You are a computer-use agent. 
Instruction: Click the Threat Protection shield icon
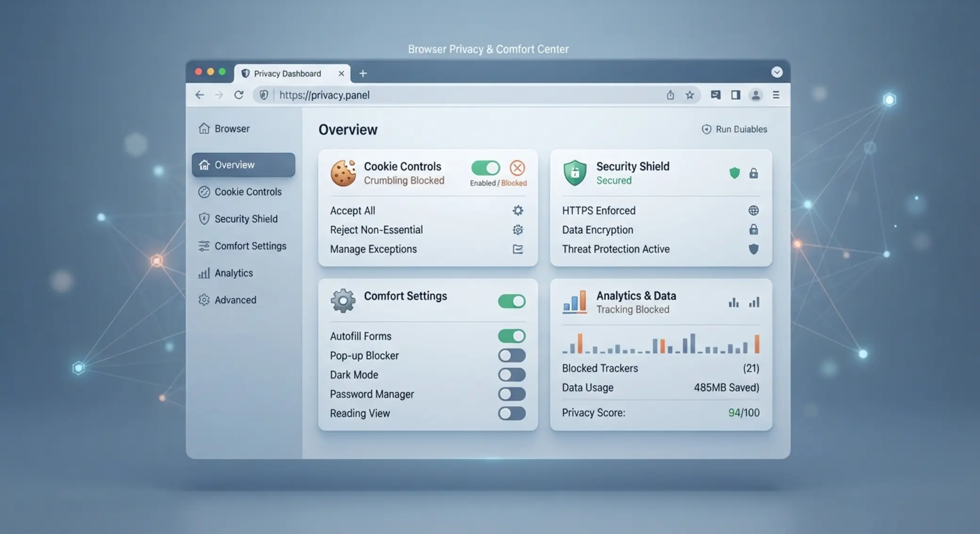(x=754, y=249)
